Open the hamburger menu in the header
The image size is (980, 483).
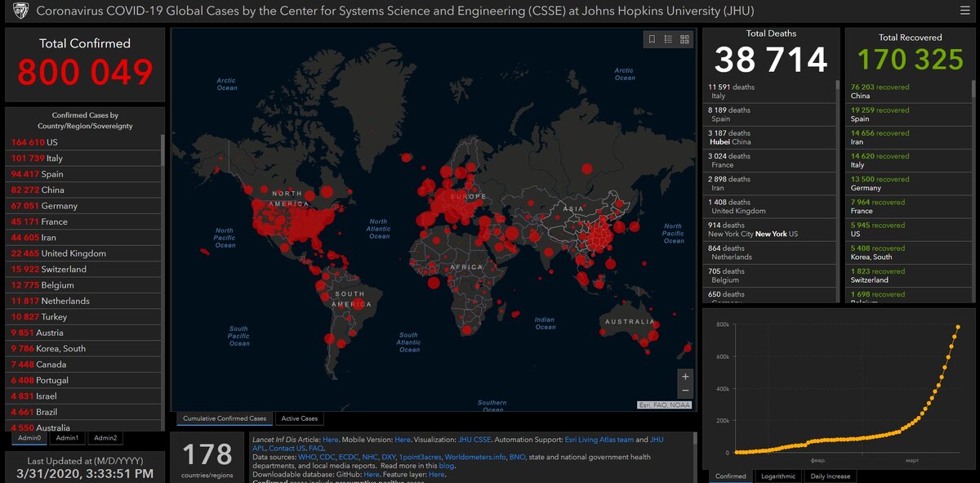(965, 11)
